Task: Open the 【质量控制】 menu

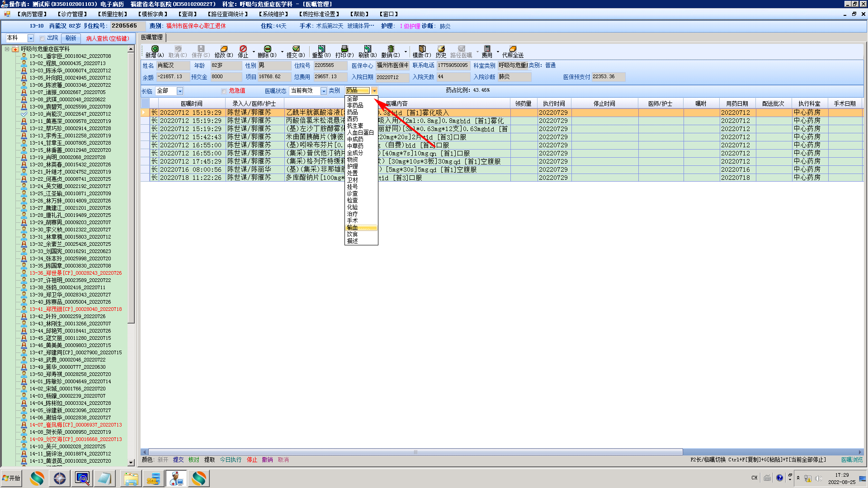Action: click(113, 14)
